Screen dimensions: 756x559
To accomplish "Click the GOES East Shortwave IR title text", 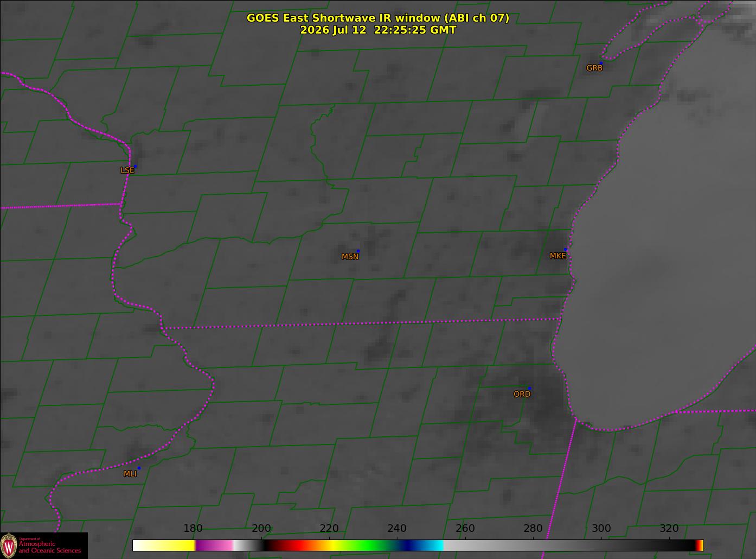I will pyautogui.click(x=378, y=18).
